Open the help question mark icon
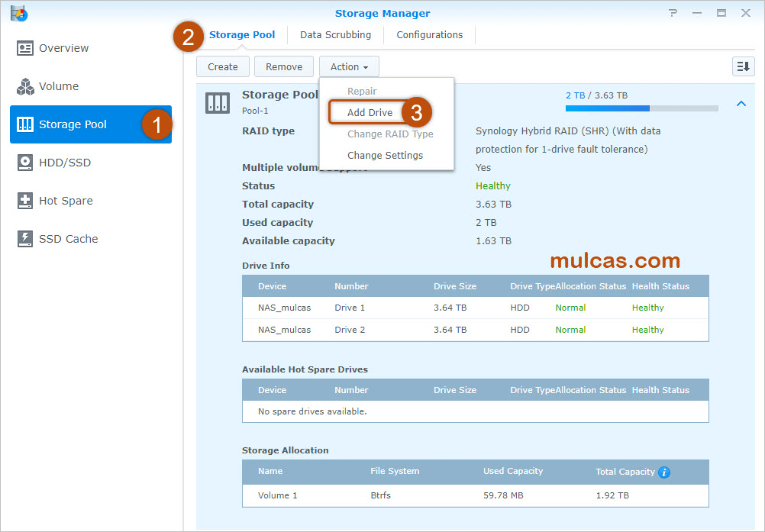 (673, 13)
